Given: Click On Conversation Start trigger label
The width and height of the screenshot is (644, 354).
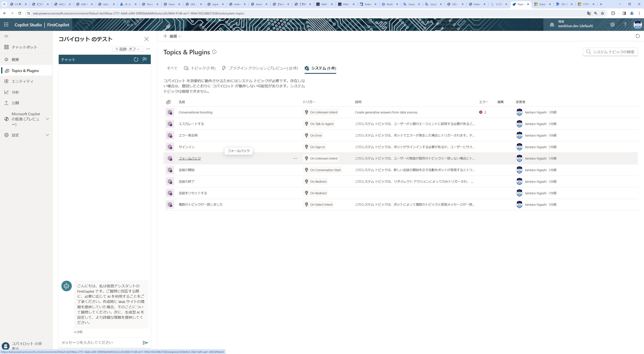Looking at the screenshot, I should 323,170.
